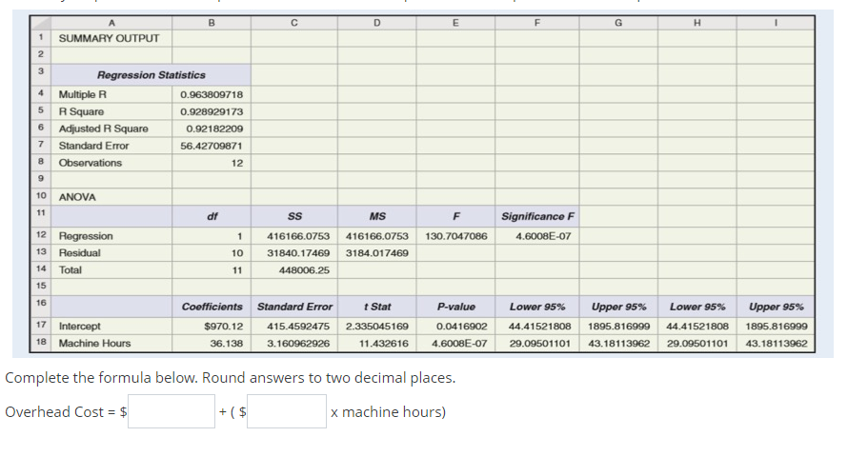The height and width of the screenshot is (457, 868).
Task: Click the Standard Error label in row 7
Action: pos(93,146)
